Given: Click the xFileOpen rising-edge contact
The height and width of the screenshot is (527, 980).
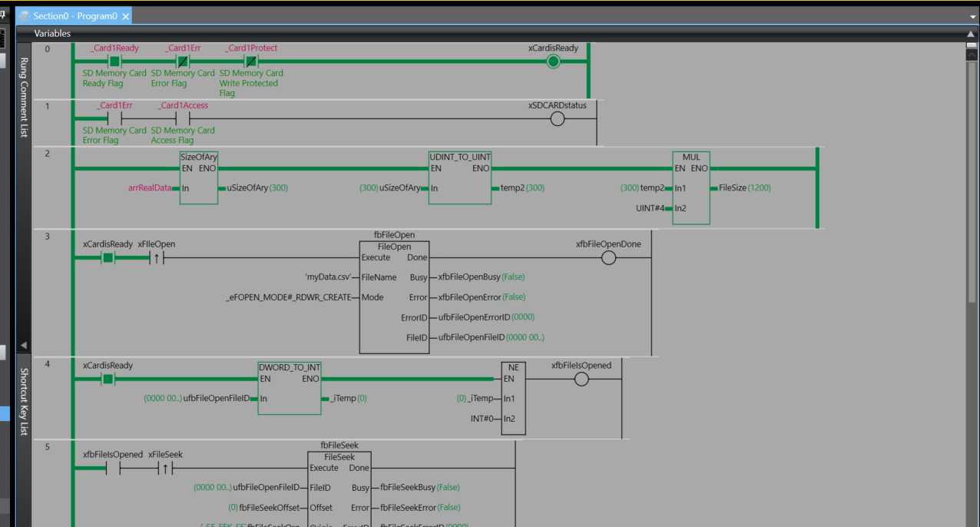Looking at the screenshot, I should click(x=157, y=258).
